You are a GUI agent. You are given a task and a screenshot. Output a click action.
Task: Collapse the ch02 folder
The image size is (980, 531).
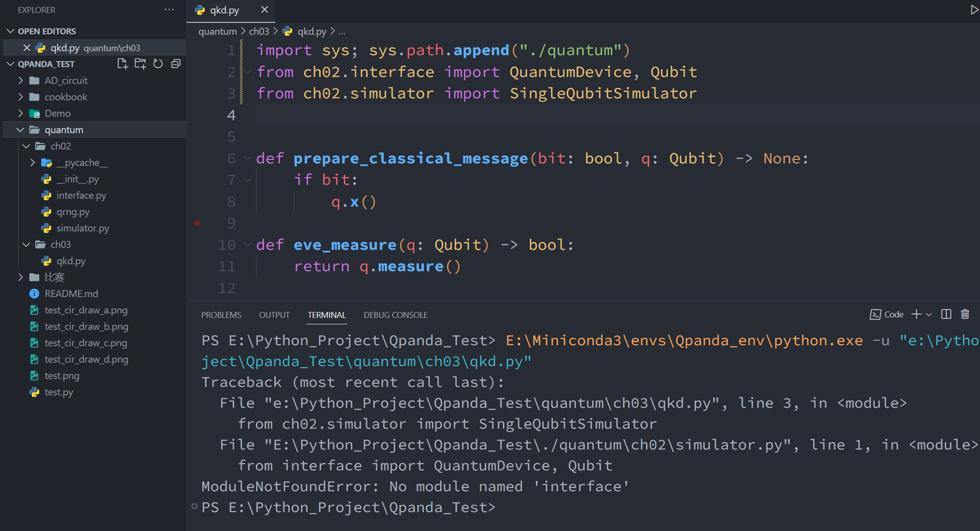[x=27, y=146]
